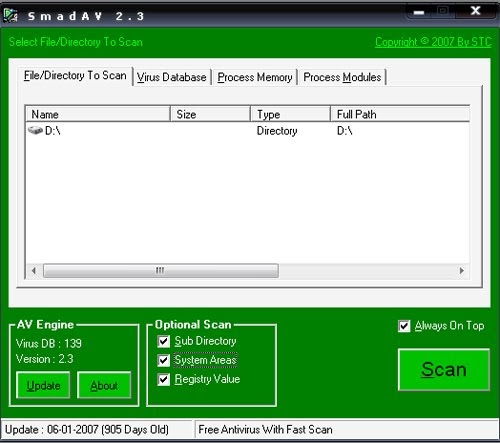500x443 pixels.
Task: Select the File/Directory To Scan tab
Action: click(75, 76)
